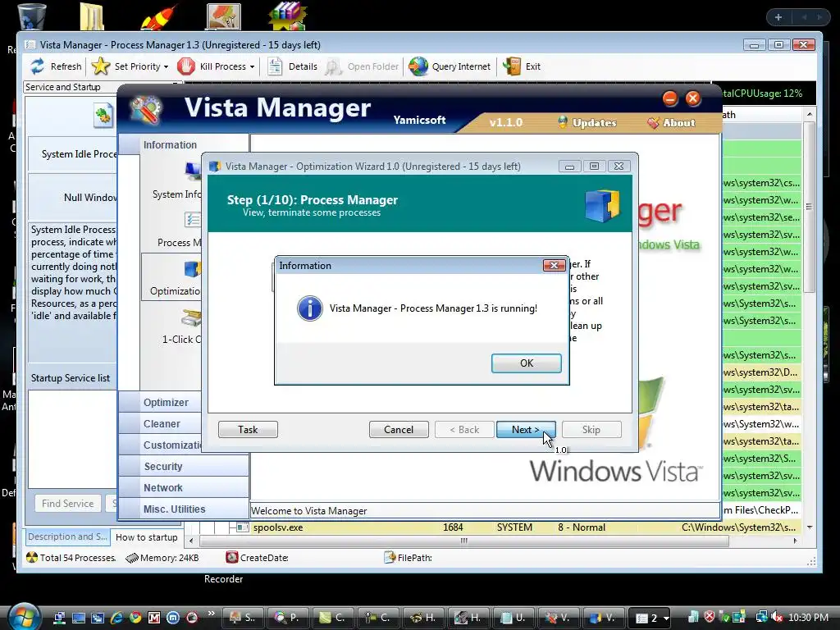Expand the Set Priority dropdown arrow

[x=166, y=67]
